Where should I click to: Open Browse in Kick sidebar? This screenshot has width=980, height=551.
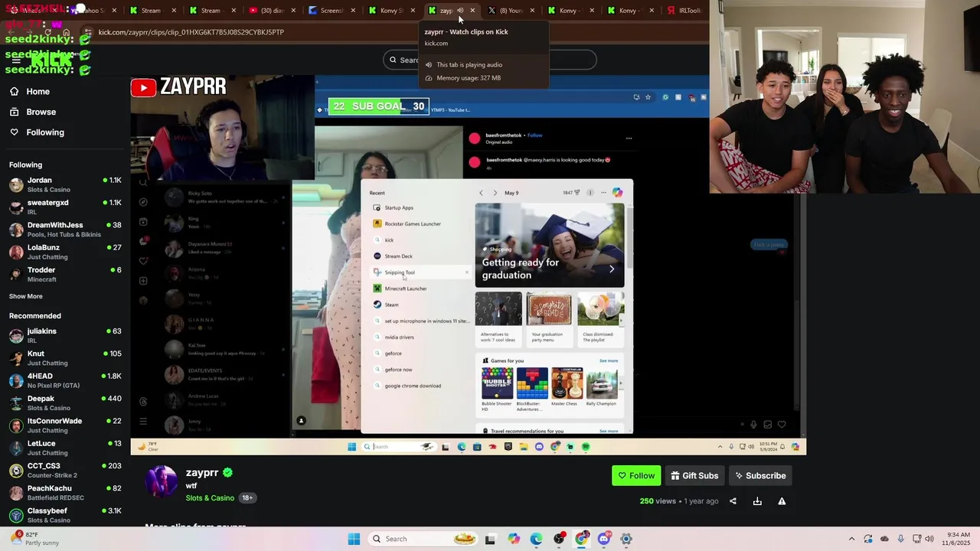pos(33,112)
